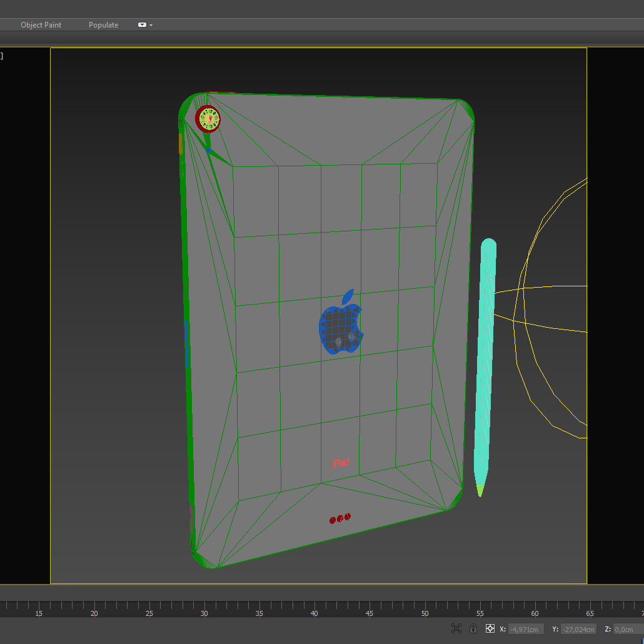
Task: Select the red iPad text object
Action: pyautogui.click(x=340, y=463)
